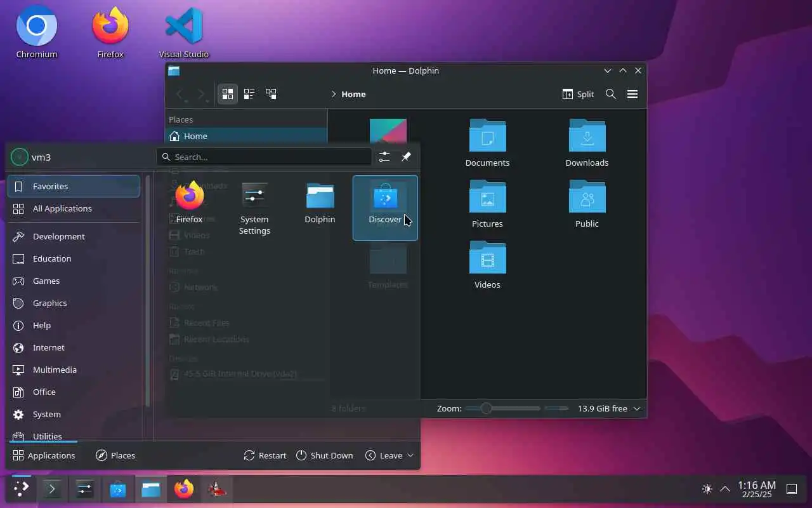Click the last pinned taskbar app icon
812x508 pixels.
[217, 489]
